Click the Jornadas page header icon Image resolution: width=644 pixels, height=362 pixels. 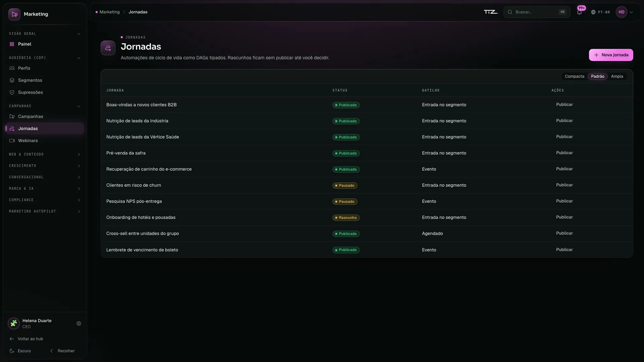(x=108, y=48)
